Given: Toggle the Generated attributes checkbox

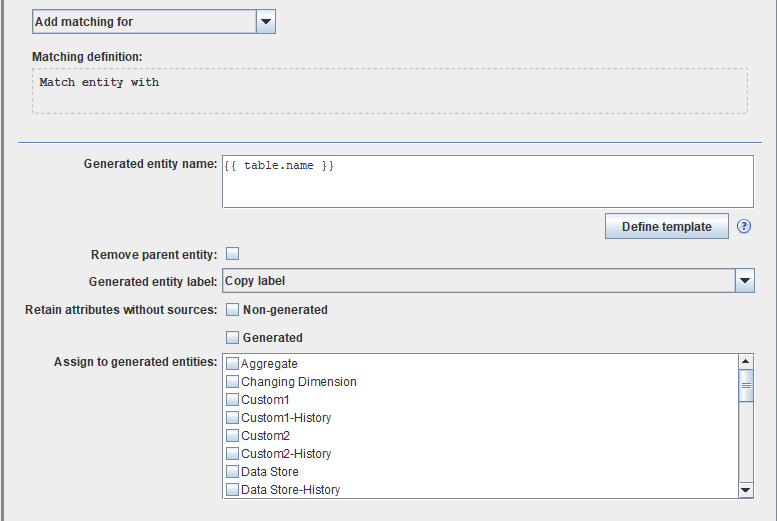Looking at the screenshot, I should 232,338.
